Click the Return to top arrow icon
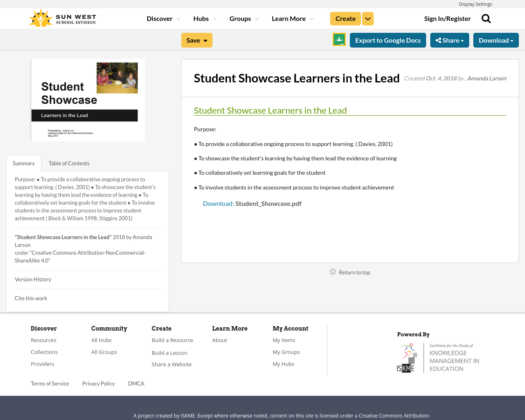Viewport: 525px width, 420px height. point(332,271)
